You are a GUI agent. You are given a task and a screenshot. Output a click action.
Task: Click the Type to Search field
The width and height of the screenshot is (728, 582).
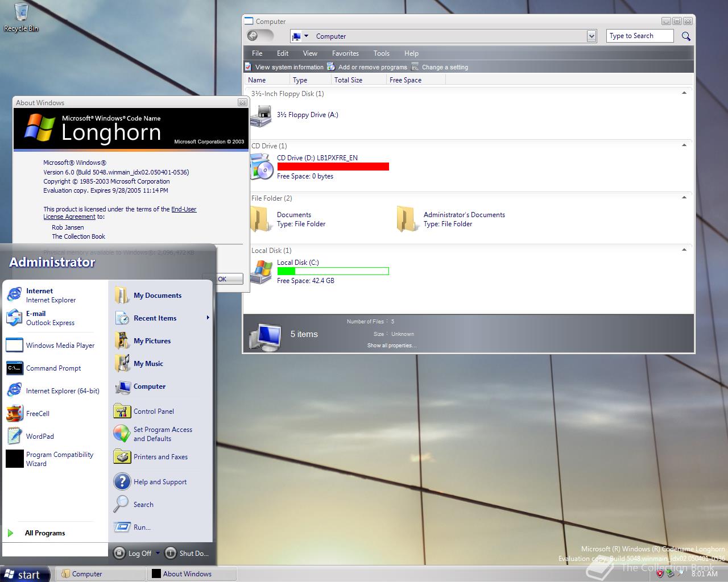point(640,36)
